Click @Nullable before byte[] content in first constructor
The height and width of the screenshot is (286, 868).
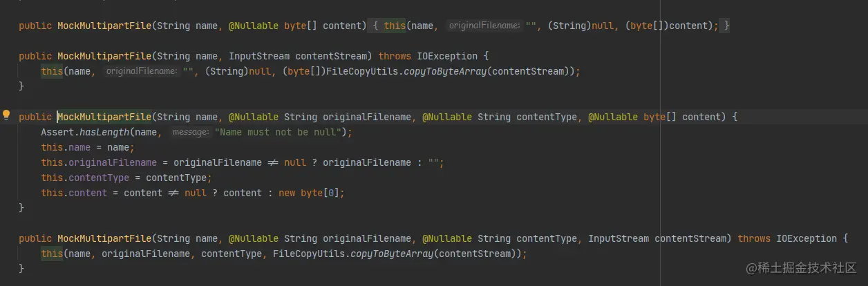254,26
